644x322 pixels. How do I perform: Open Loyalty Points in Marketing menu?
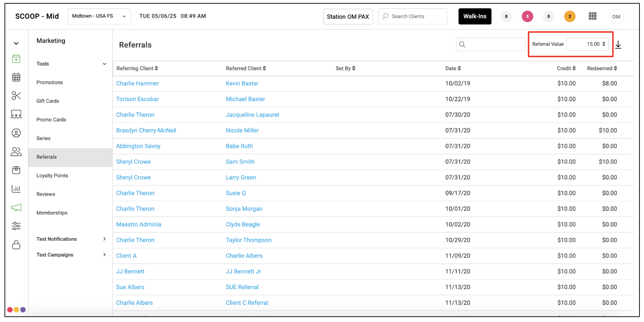click(x=52, y=176)
